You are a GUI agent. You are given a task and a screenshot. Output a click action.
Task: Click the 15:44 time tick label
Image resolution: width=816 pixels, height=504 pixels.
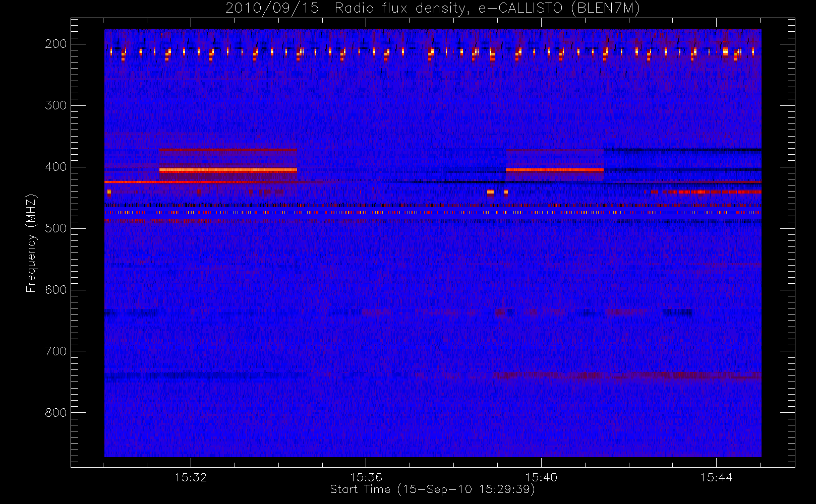click(716, 477)
